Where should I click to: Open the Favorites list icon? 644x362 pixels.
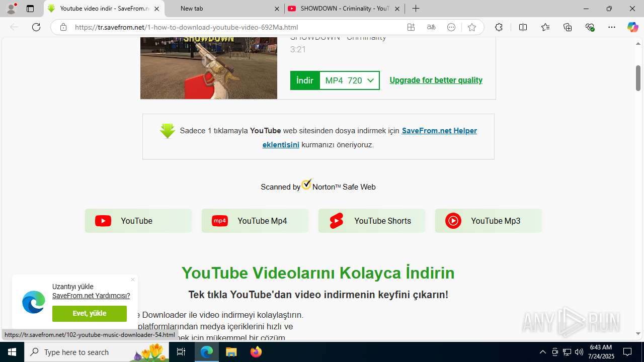(545, 27)
